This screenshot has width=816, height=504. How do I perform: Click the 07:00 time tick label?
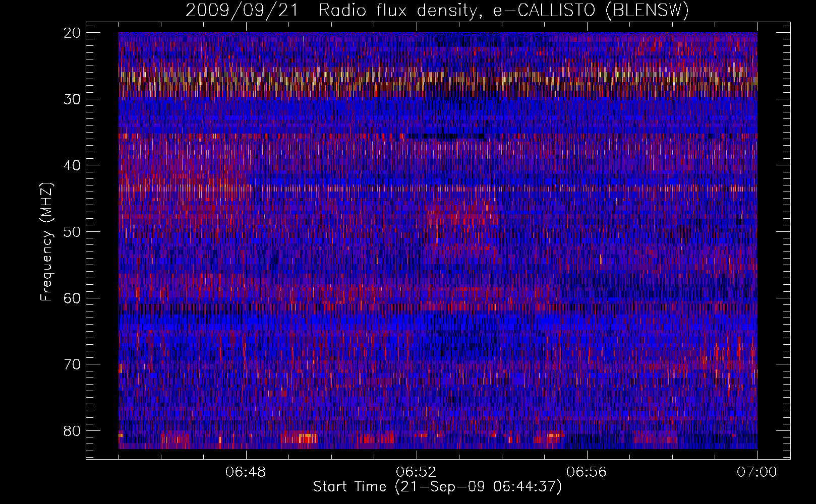757,472
